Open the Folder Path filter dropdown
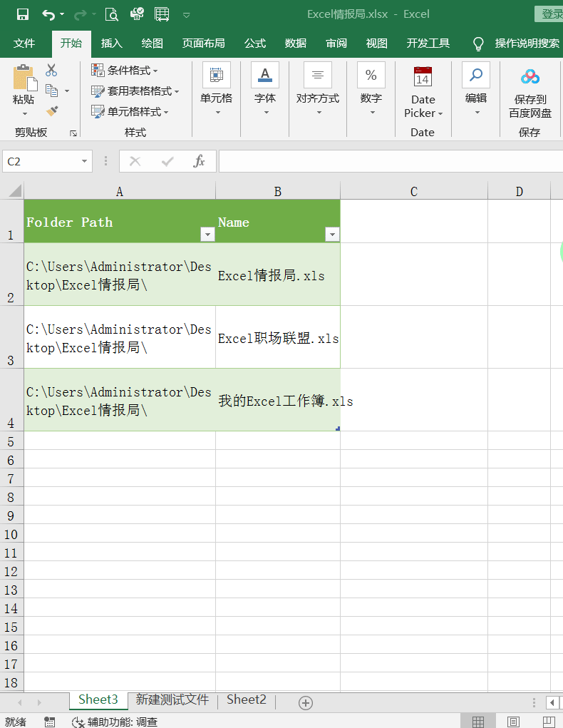This screenshot has height=728, width=563. click(x=207, y=235)
